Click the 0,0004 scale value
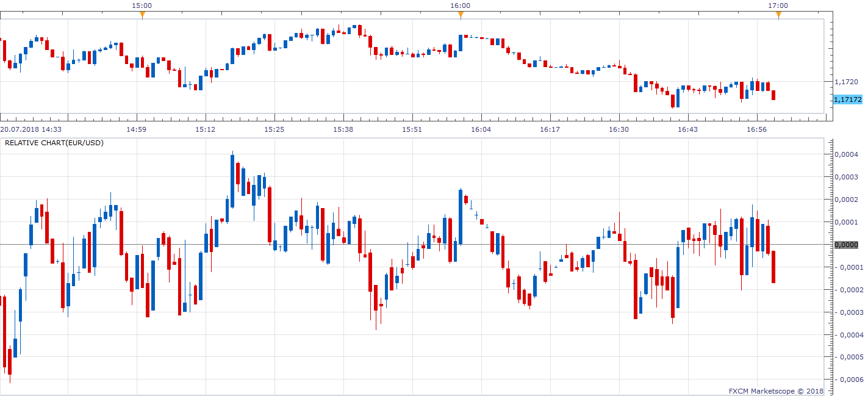Image resolution: width=868 pixels, height=396 pixels. (846, 154)
